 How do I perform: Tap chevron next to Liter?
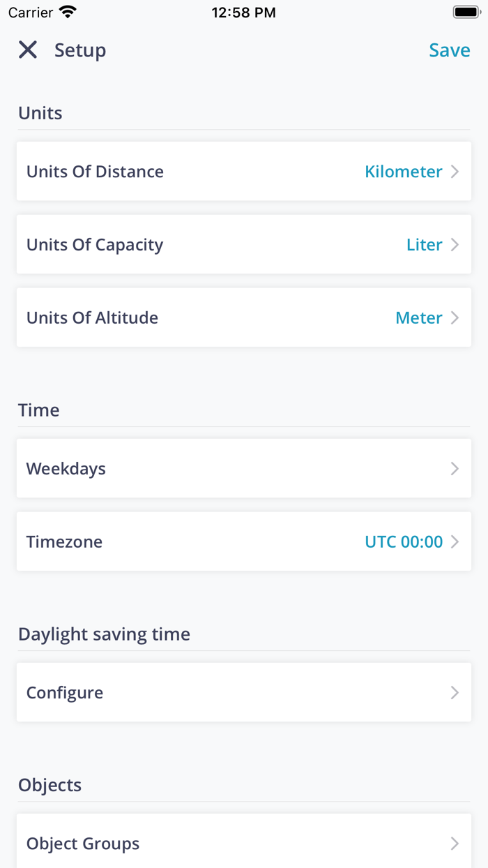point(455,245)
